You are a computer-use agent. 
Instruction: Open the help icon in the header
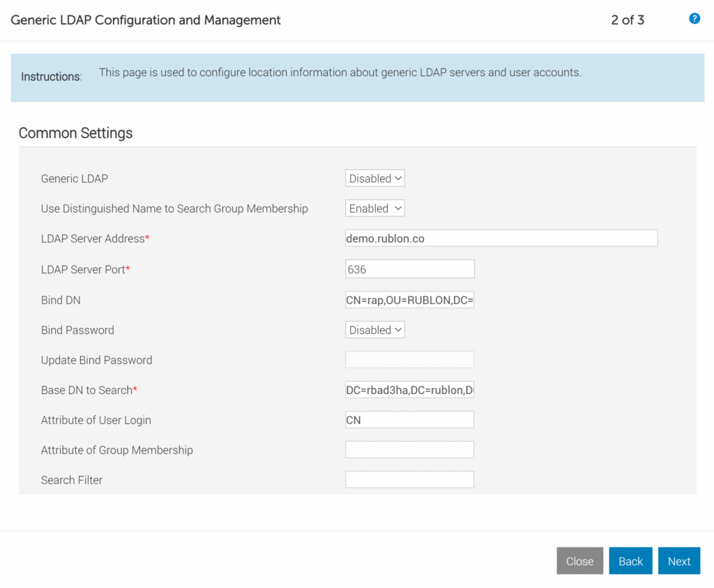tap(694, 19)
